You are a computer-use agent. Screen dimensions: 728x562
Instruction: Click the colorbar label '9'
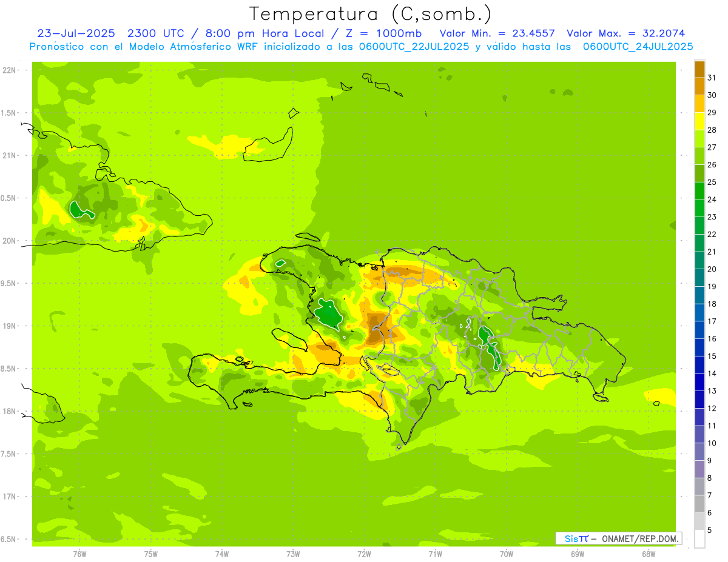tap(710, 461)
